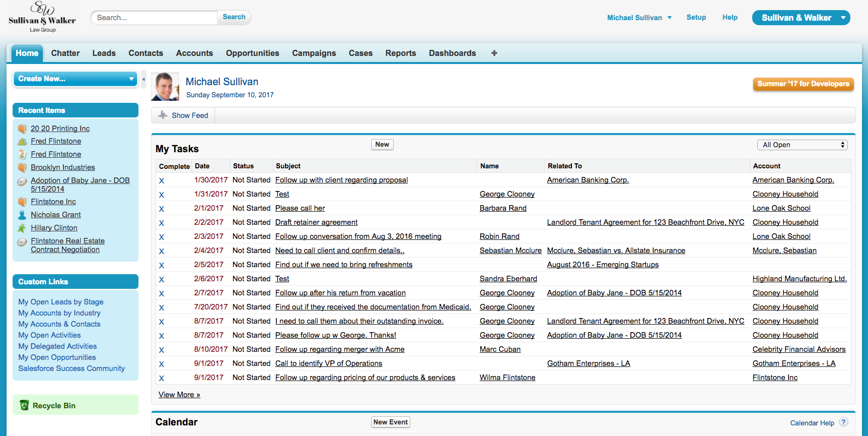Click View More tasks link
868x436 pixels.
tap(179, 395)
